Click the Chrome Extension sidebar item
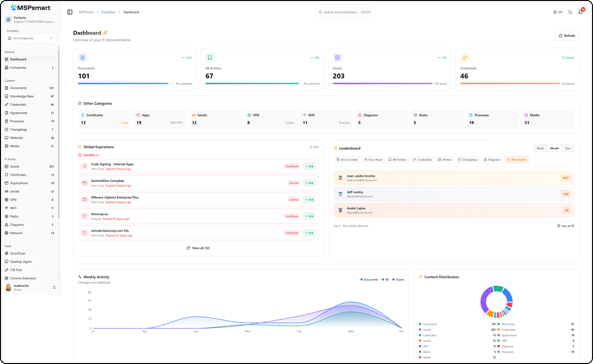This screenshot has width=593, height=364. point(23,278)
